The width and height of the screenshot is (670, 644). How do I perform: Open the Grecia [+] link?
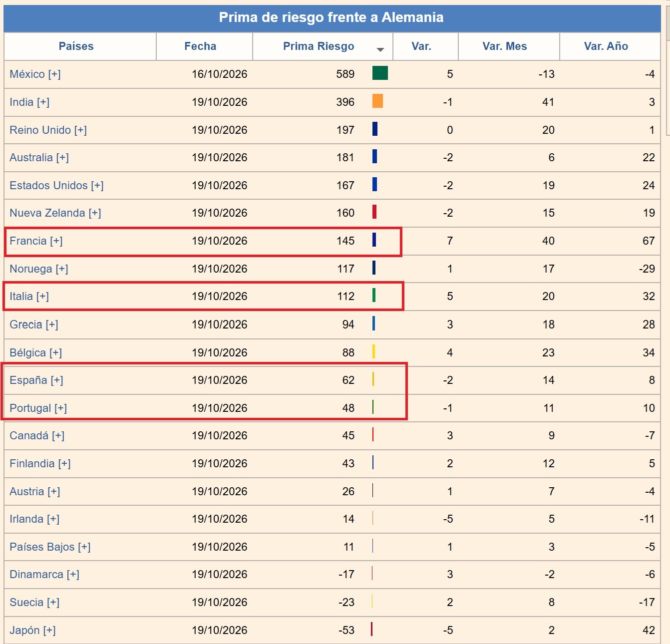coord(34,324)
